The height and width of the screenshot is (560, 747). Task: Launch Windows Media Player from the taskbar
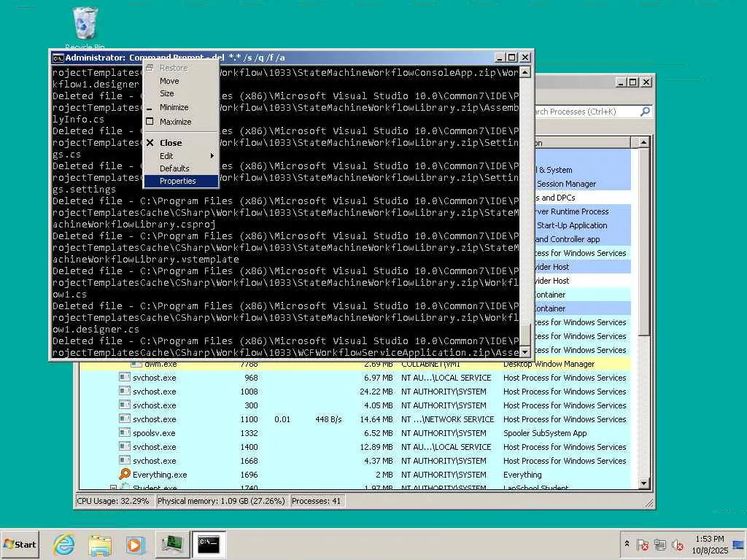(135, 545)
